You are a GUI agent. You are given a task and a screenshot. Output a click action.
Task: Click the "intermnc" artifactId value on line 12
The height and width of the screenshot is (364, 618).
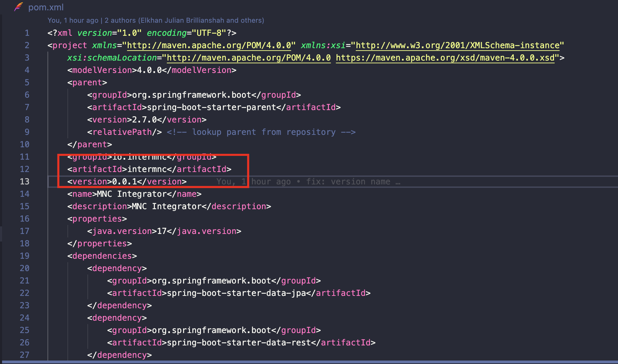pos(147,169)
